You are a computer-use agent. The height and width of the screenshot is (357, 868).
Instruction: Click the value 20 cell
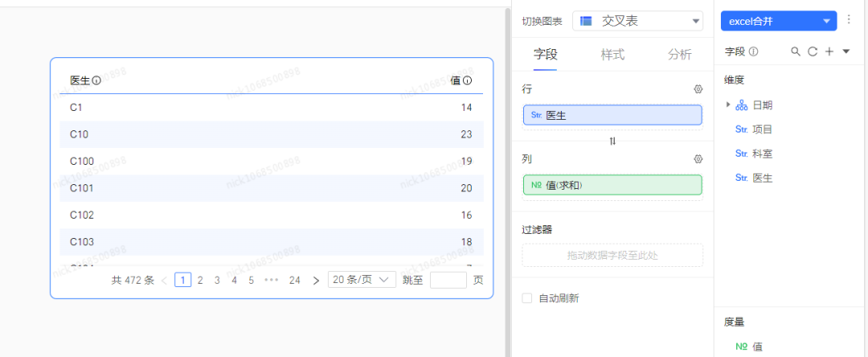[466, 188]
